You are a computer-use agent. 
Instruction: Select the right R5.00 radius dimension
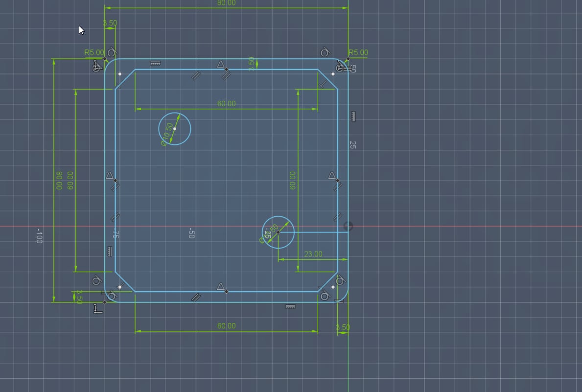coord(358,53)
